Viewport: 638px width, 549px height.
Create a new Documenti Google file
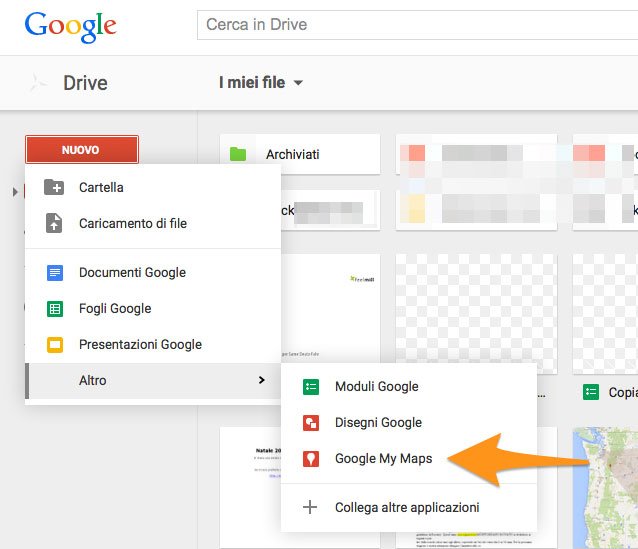pos(153,273)
